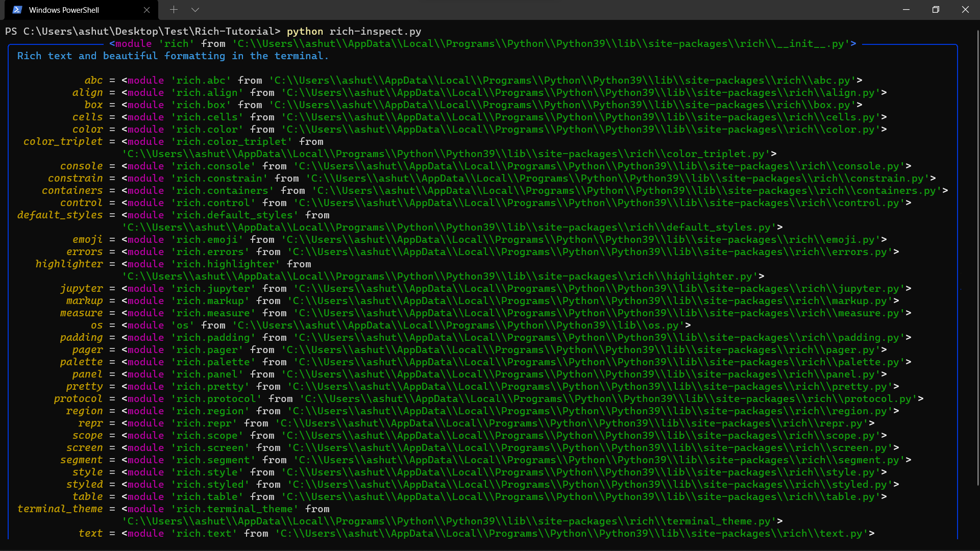Click the 'box' attribute name
The image size is (980, 551).
click(x=93, y=105)
